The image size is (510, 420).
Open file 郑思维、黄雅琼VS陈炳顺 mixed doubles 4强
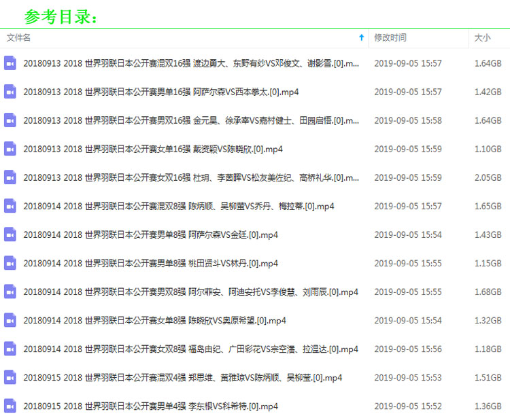[182, 378]
